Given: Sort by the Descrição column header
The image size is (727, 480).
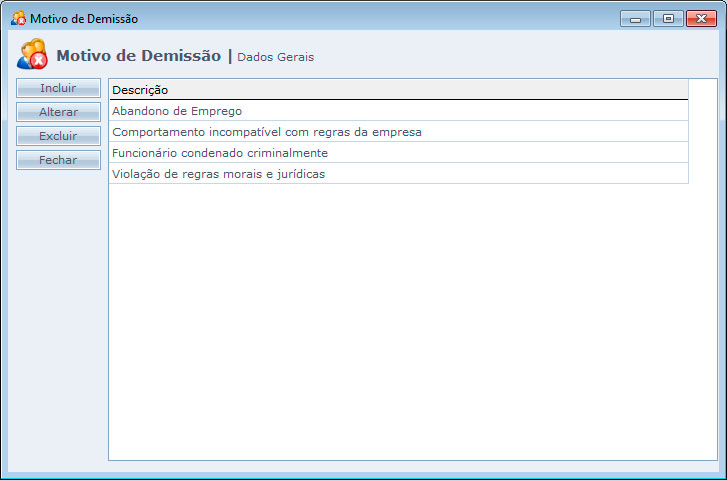Looking at the screenshot, I should 140,90.
